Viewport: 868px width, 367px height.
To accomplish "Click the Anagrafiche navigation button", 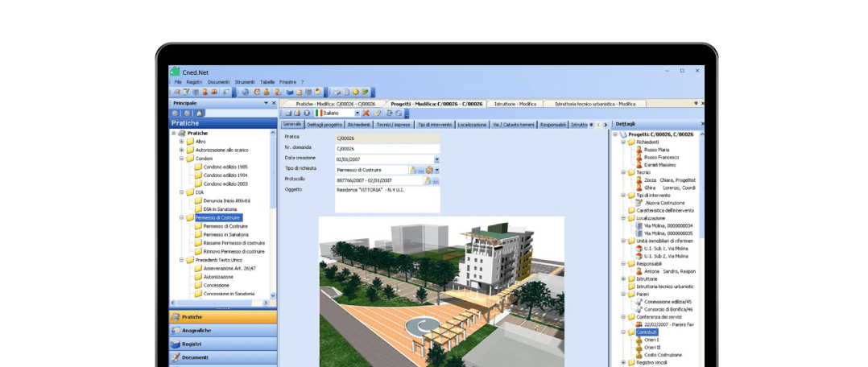I will click(x=196, y=330).
